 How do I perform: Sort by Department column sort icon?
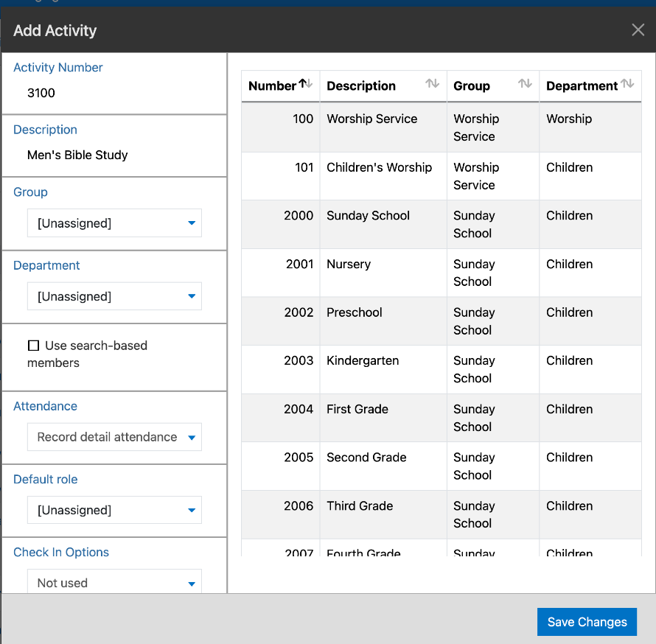pyautogui.click(x=627, y=84)
